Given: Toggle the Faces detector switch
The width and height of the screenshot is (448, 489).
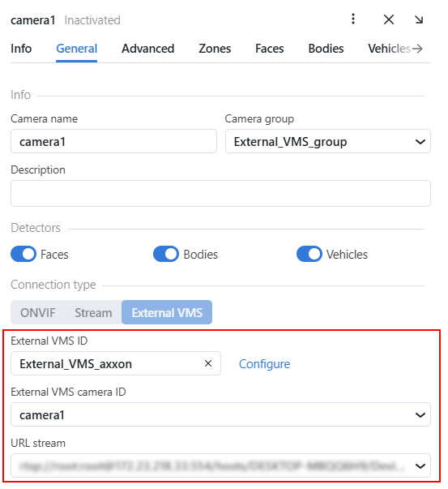Looking at the screenshot, I should (23, 254).
